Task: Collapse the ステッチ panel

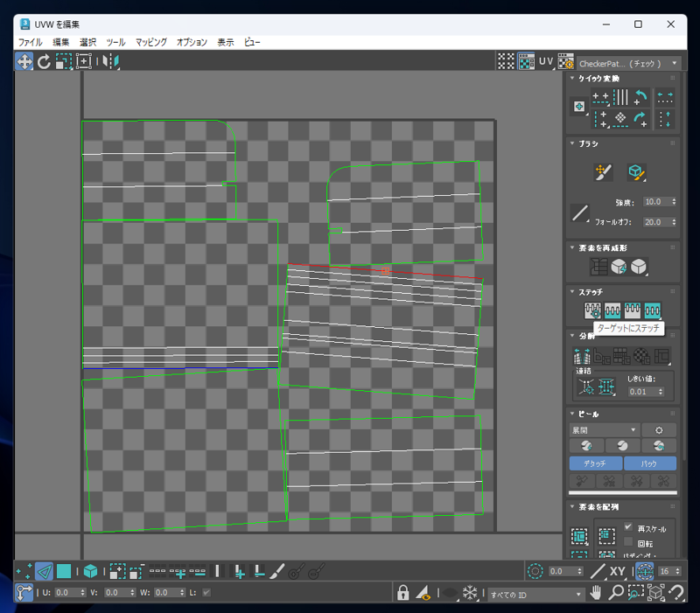Action: pyautogui.click(x=572, y=292)
